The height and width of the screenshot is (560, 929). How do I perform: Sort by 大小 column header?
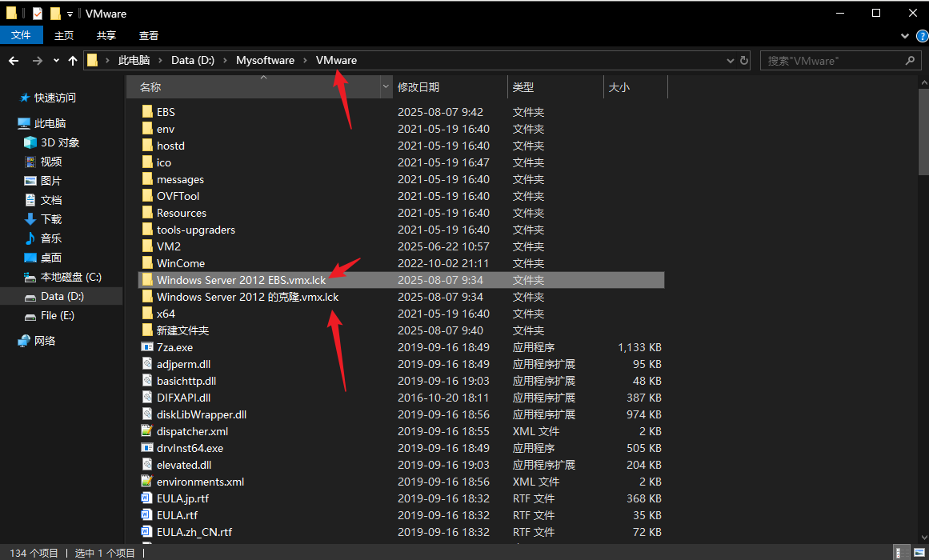(635, 87)
